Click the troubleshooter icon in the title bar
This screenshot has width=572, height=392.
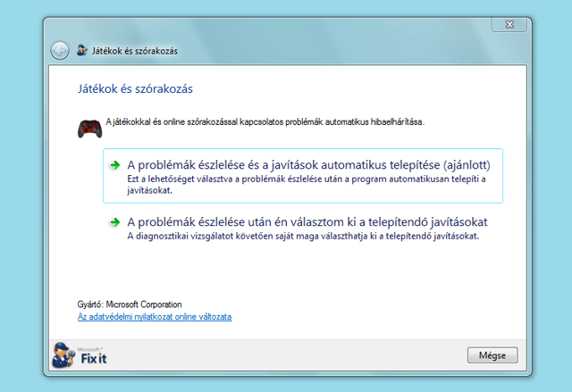pyautogui.click(x=82, y=50)
